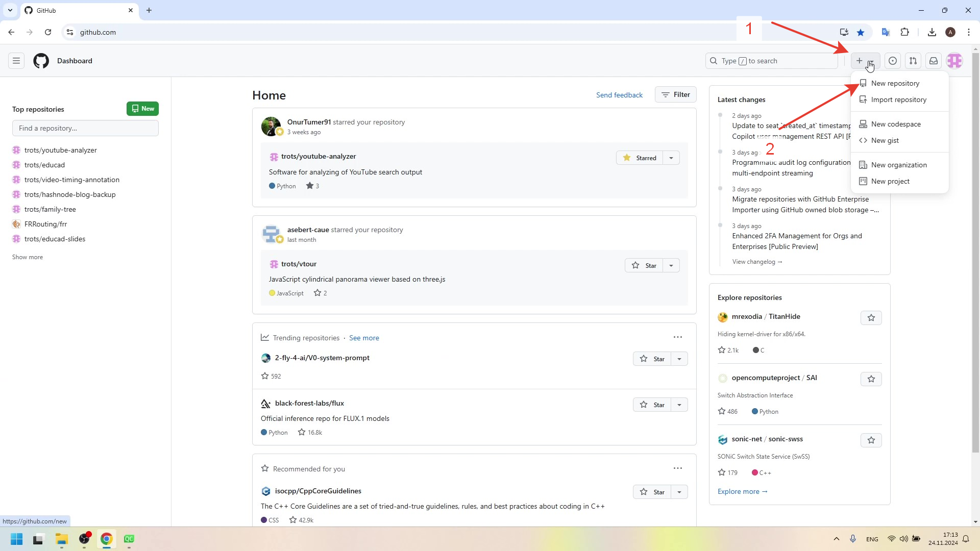The image size is (980, 551).
Task: Star sonic-net / sonic-swss in Explore
Action: (871, 440)
